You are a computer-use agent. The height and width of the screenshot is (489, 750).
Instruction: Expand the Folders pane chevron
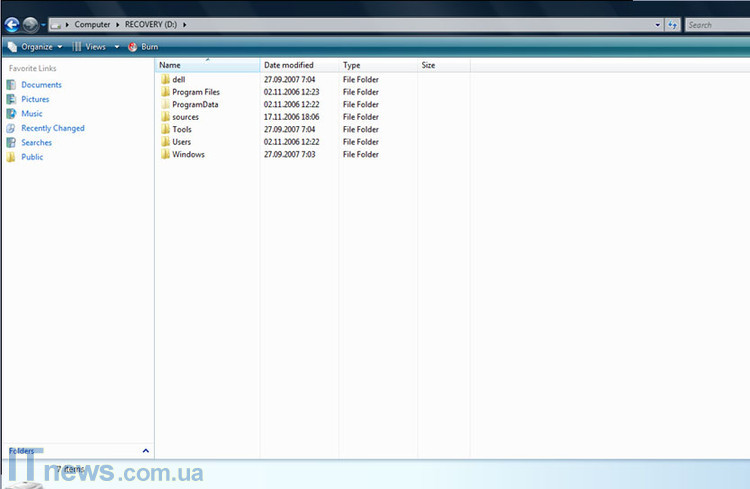[146, 451]
